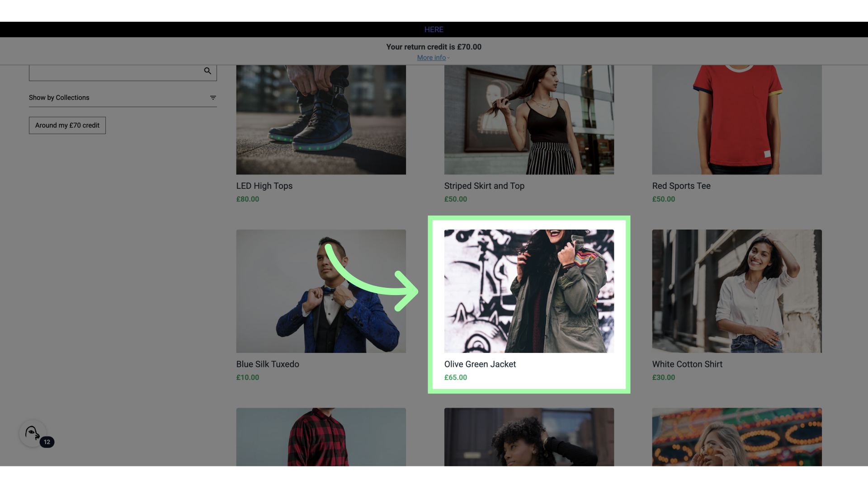Click the Your return credit is £70.00 text
Screen dimensions: 868x488
point(434,47)
